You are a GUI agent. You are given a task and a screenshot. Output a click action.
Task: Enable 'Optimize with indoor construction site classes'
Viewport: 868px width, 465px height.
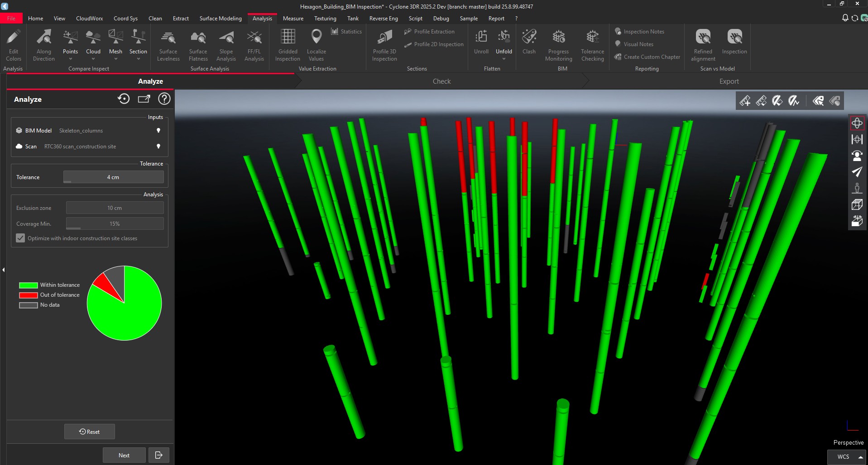20,238
